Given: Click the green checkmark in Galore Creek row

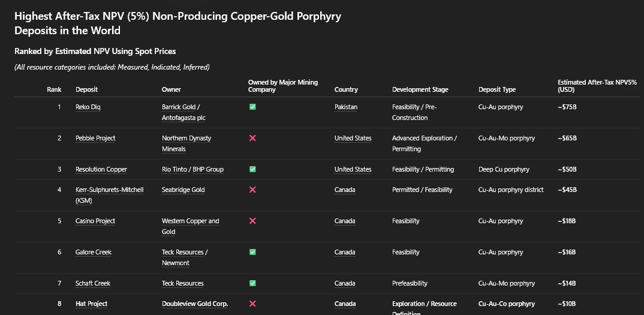Looking at the screenshot, I should click(252, 252).
